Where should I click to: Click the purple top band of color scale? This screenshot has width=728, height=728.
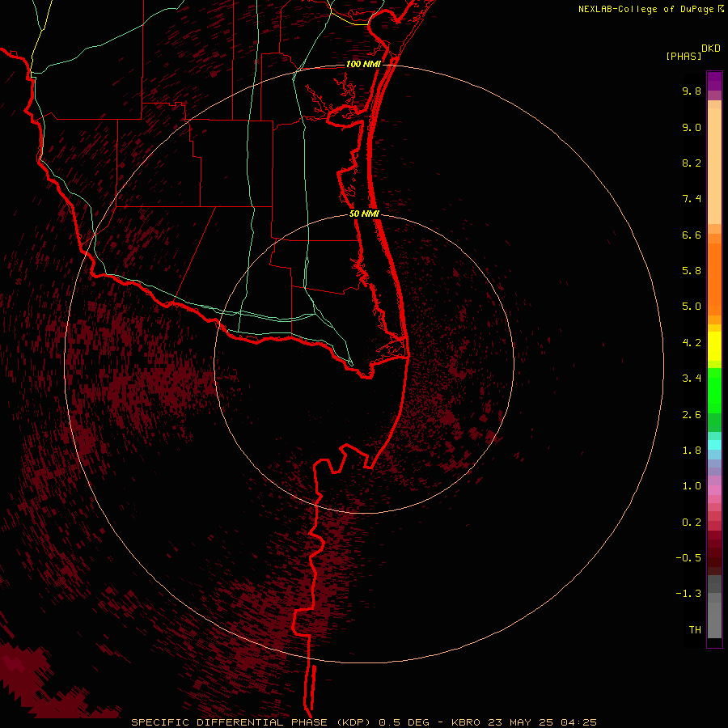pos(714,81)
